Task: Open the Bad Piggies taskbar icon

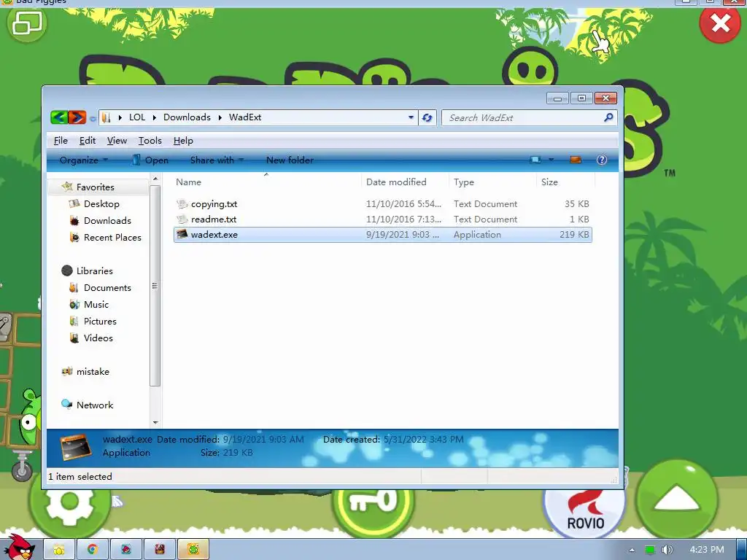Action: coord(193,550)
